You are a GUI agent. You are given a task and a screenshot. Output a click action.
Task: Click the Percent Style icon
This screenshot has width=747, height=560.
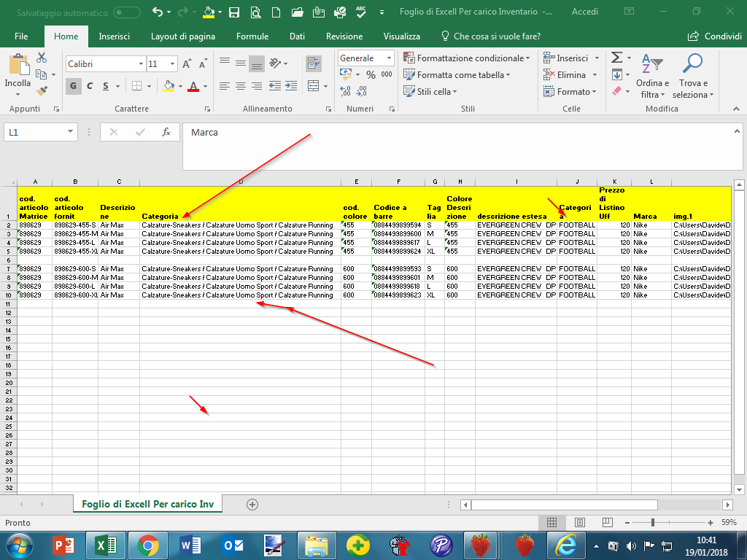[371, 74]
